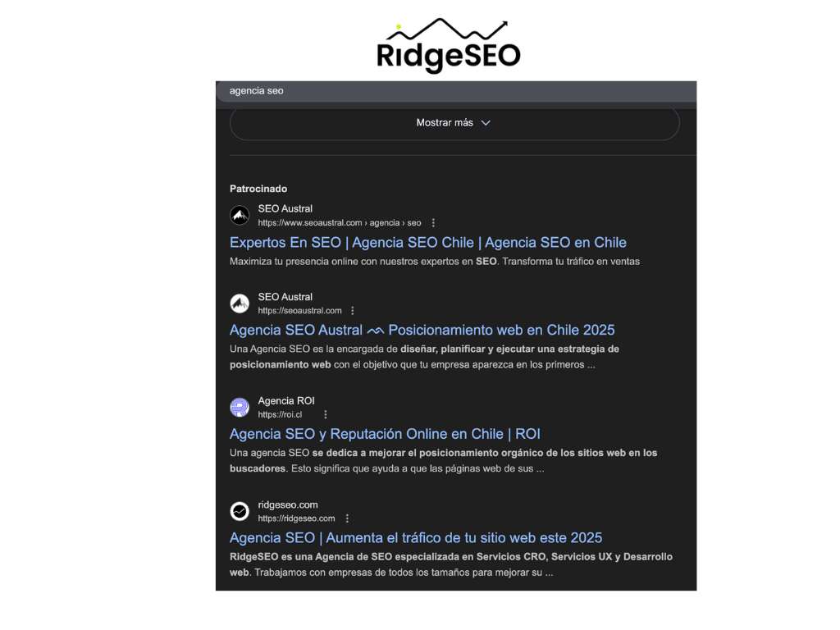Click the Mostrar más button
The height and width of the screenshot is (630, 840).
tap(443, 122)
